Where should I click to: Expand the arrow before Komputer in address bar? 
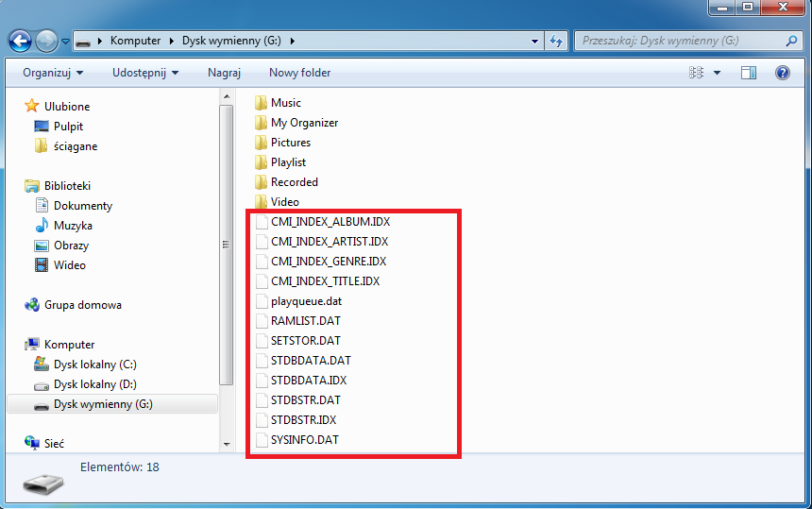click(100, 41)
